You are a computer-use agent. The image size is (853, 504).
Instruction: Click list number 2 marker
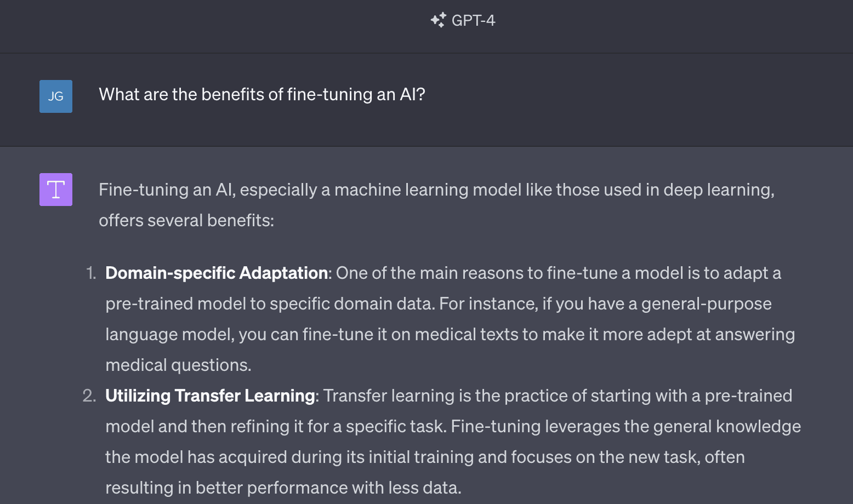coord(89,396)
